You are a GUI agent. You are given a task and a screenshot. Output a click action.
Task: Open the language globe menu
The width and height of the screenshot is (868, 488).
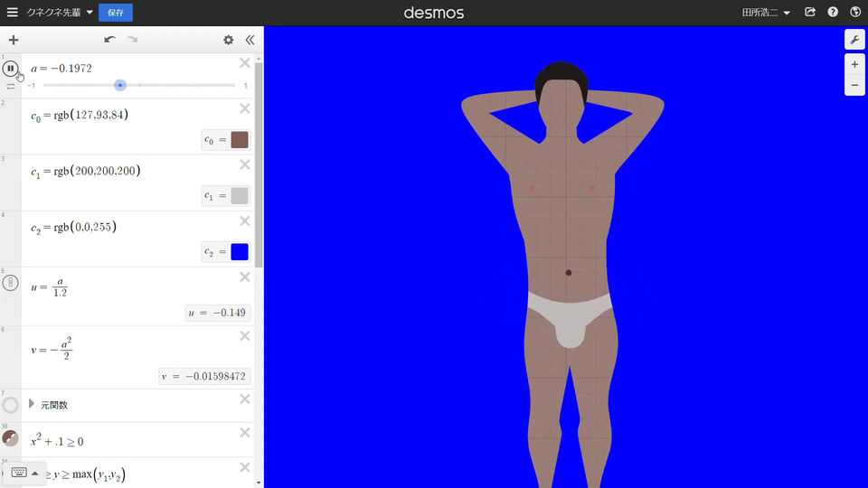tap(854, 13)
